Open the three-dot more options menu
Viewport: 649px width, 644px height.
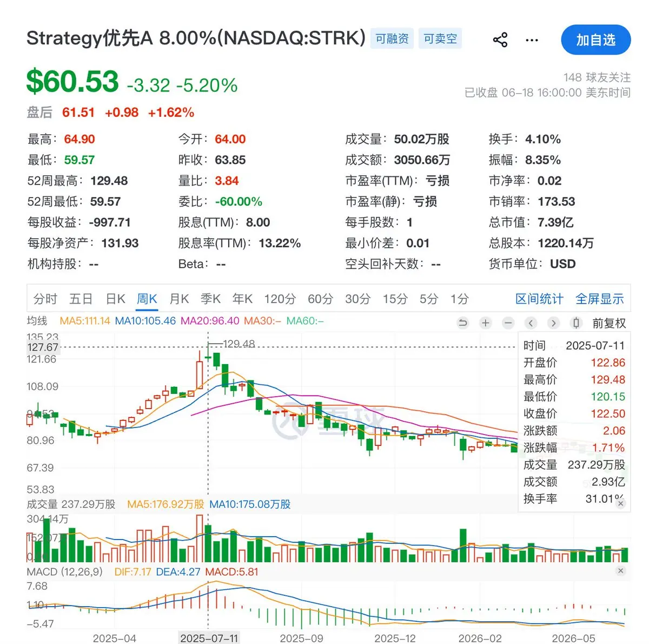click(x=532, y=40)
